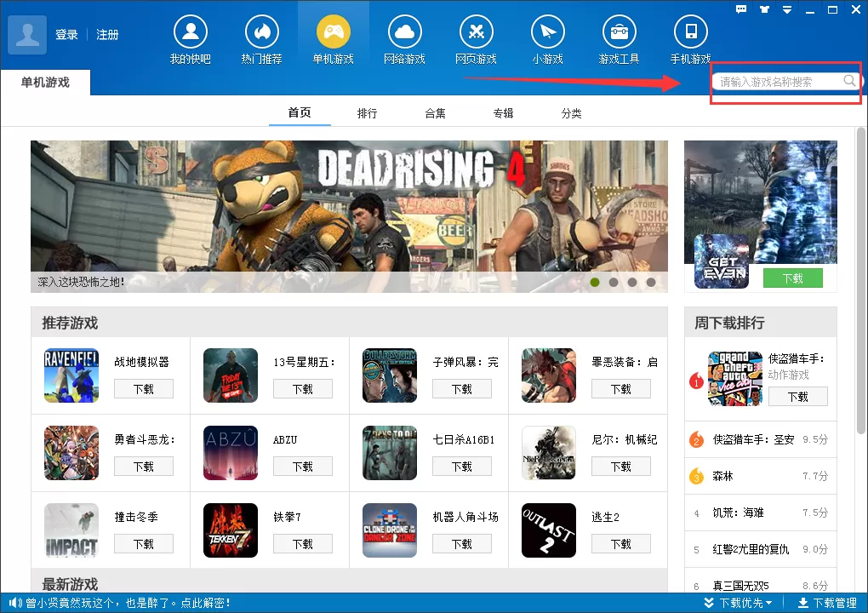Download 尼尔：机械纪
The height and width of the screenshot is (613, 868).
621,467
